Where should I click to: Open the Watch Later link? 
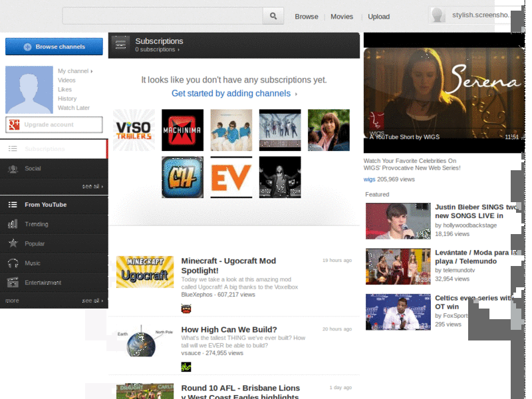pos(74,108)
